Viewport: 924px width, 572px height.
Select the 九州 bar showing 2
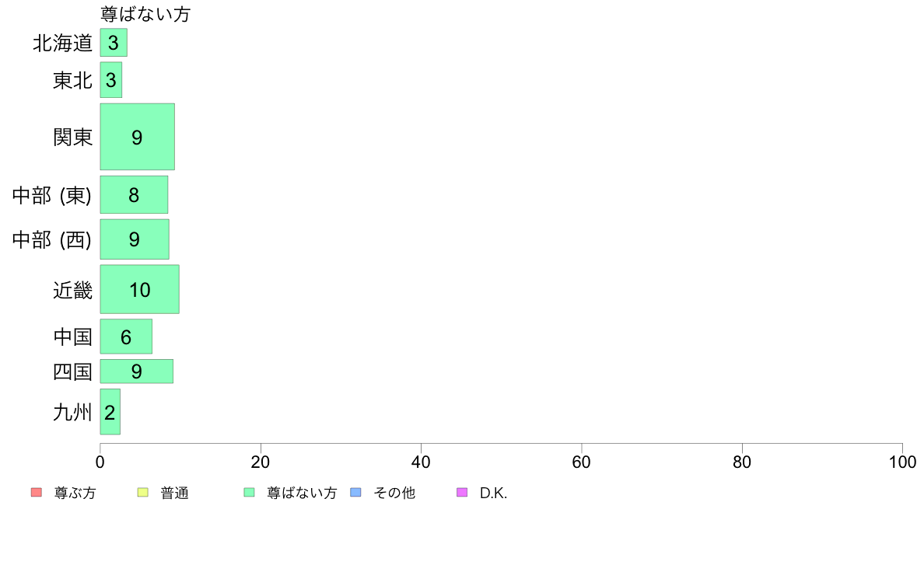pos(110,412)
